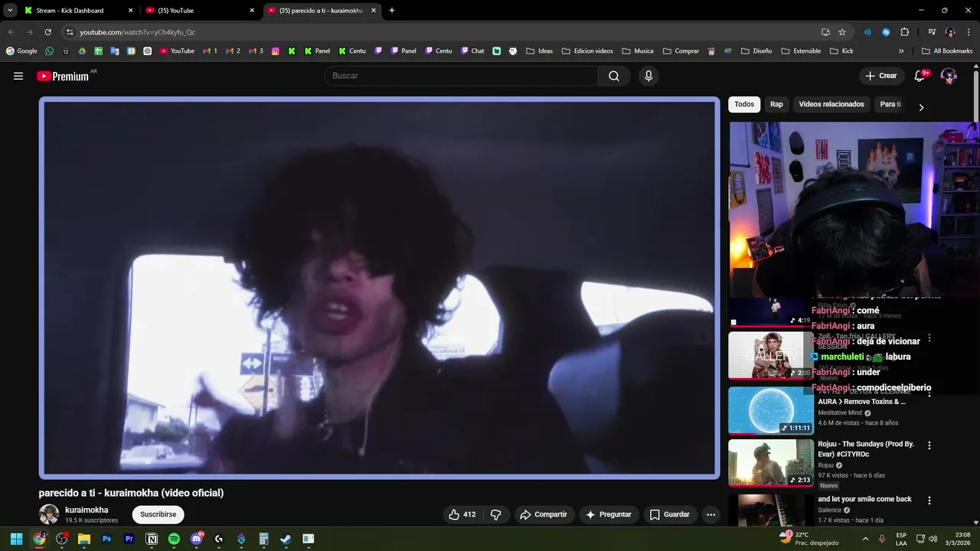
Task: Show hidden bookmarks with double chevron
Action: (x=901, y=51)
